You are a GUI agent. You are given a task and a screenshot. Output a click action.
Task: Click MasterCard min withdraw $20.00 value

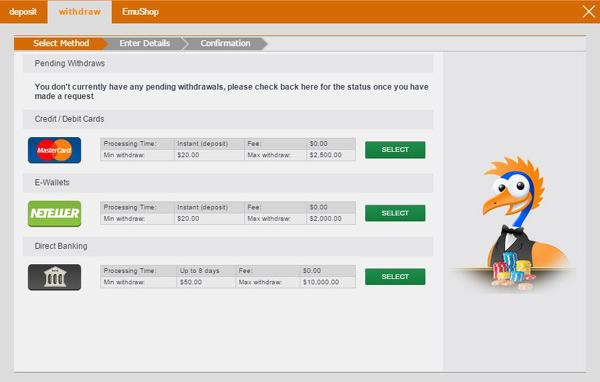tap(188, 155)
